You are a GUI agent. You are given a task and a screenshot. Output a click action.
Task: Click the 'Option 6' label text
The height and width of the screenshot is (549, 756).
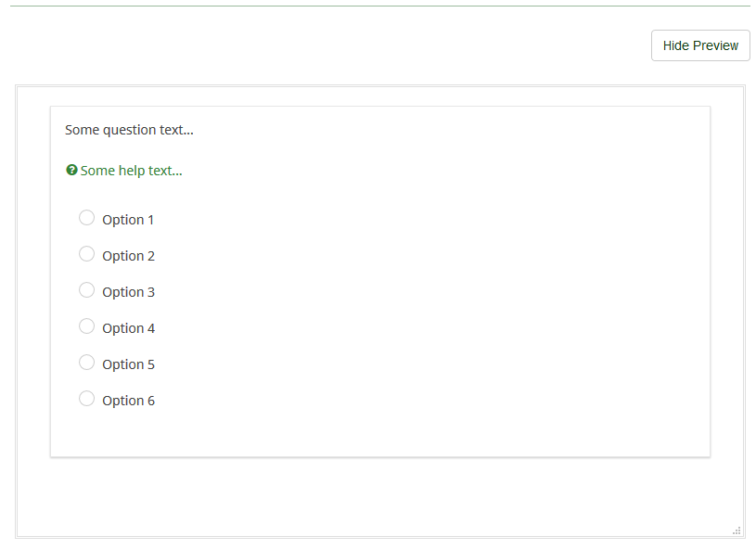(128, 401)
